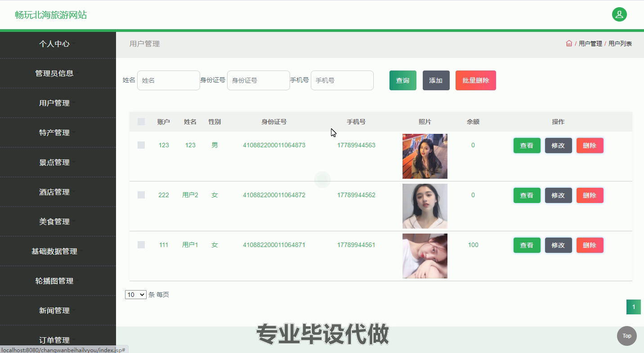Viewport: 644px width, 353px height.
Task: Focus the 姓名 search input field
Action: (169, 80)
